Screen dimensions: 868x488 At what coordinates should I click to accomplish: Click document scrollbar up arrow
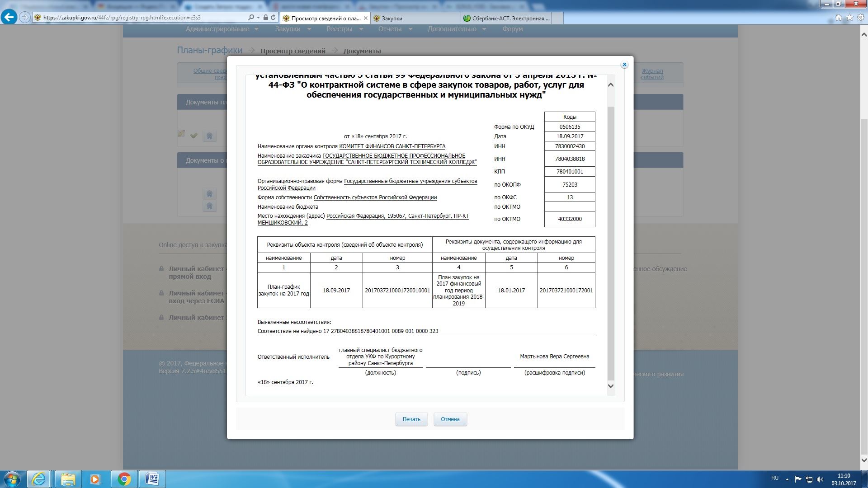pyautogui.click(x=611, y=85)
